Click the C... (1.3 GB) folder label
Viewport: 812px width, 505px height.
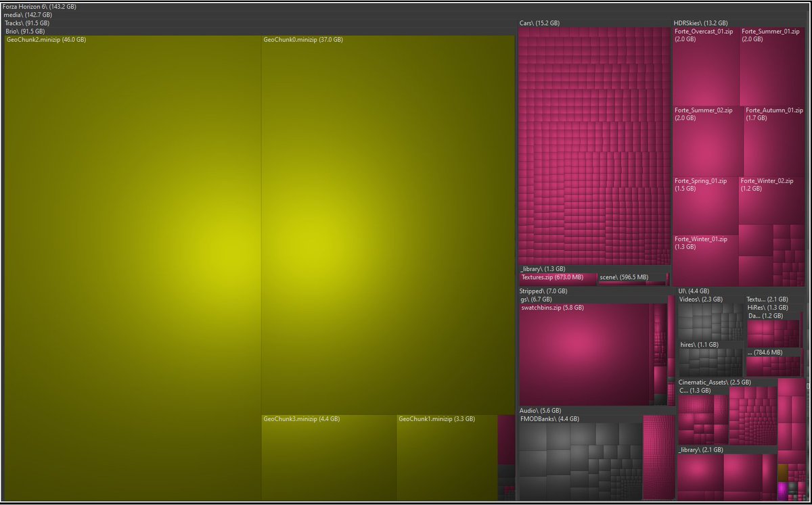(695, 390)
